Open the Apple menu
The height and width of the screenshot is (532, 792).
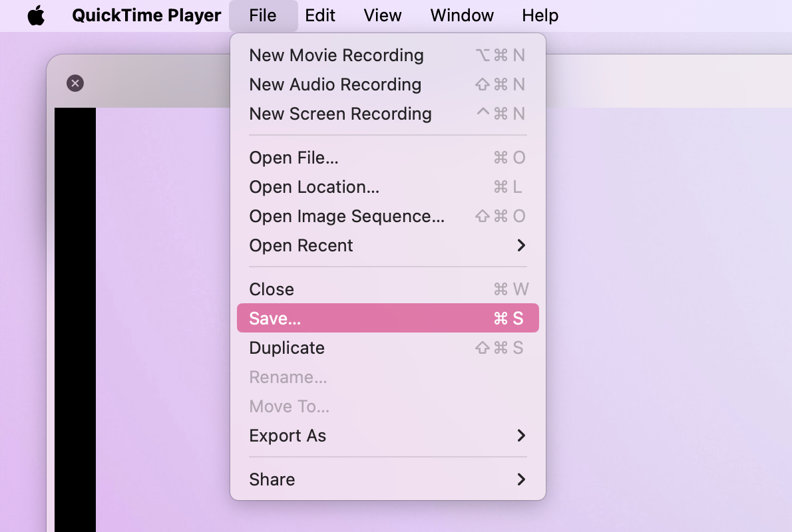36,15
